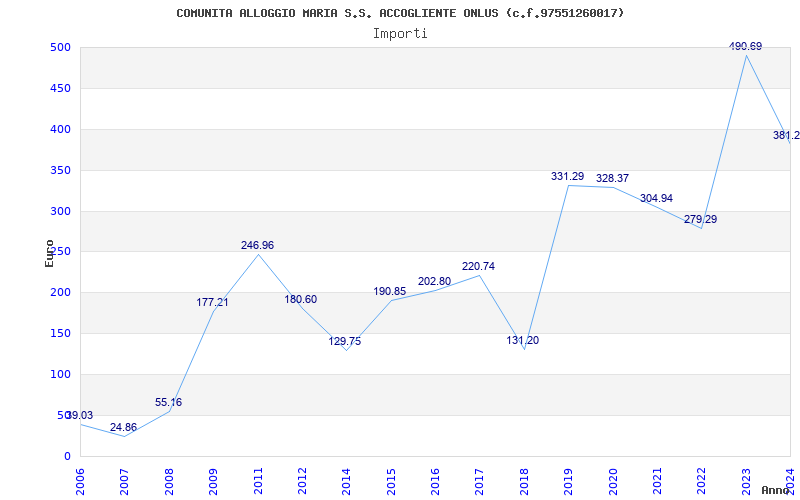Click the Euro axis title

tap(49, 254)
